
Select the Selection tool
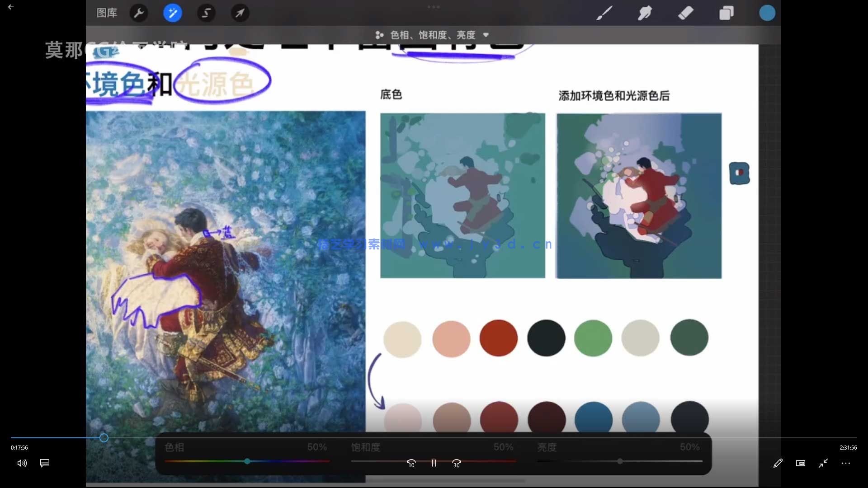click(206, 13)
